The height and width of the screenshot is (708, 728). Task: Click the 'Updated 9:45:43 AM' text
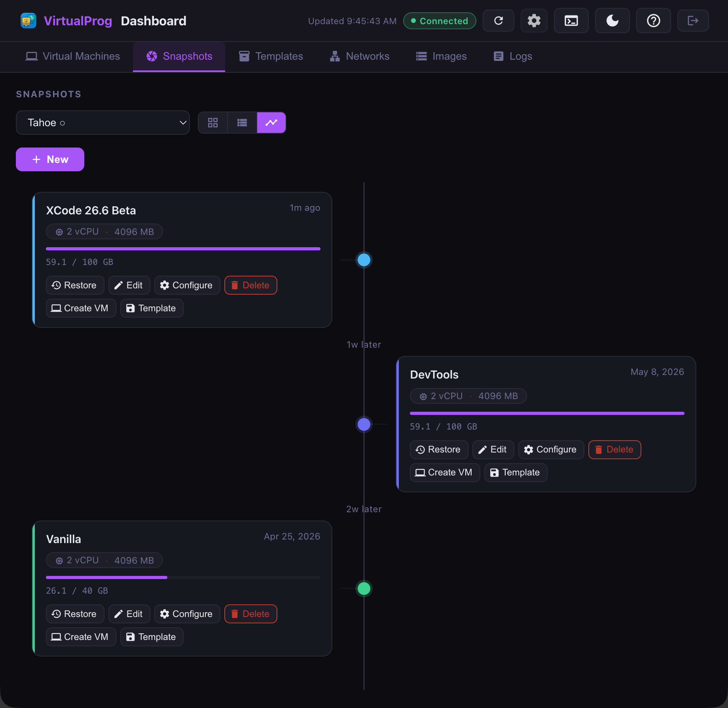click(352, 21)
